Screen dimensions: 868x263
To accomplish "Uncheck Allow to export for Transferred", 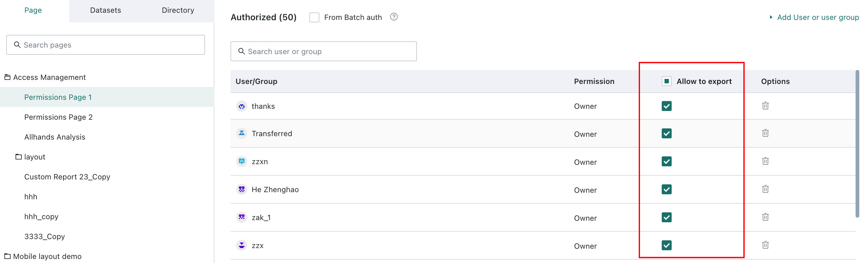I will (x=666, y=134).
